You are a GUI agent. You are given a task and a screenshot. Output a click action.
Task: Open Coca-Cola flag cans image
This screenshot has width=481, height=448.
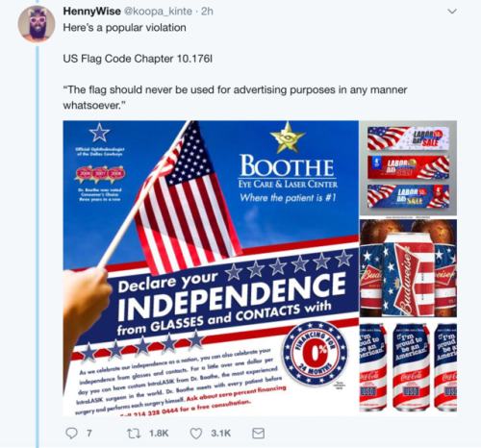point(408,367)
